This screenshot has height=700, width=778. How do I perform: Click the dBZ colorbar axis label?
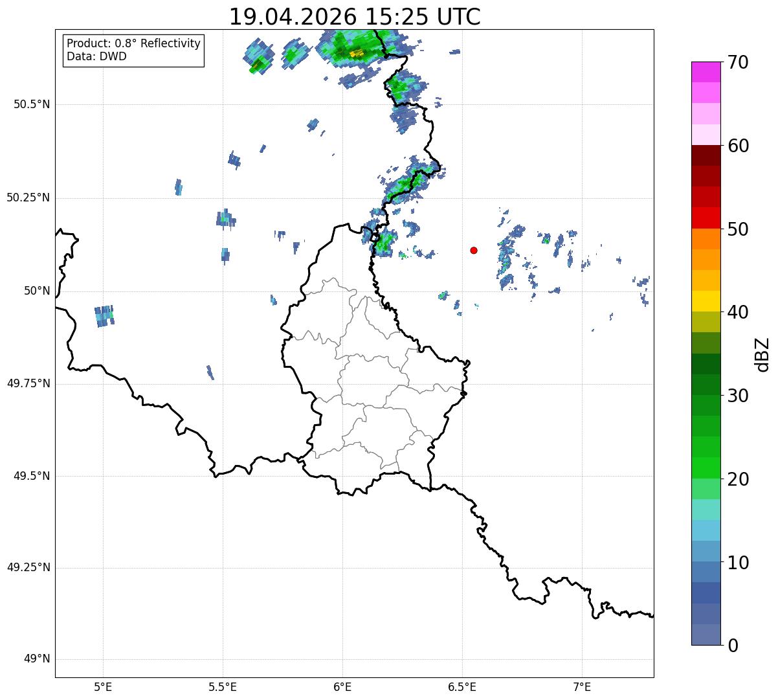[x=762, y=354]
